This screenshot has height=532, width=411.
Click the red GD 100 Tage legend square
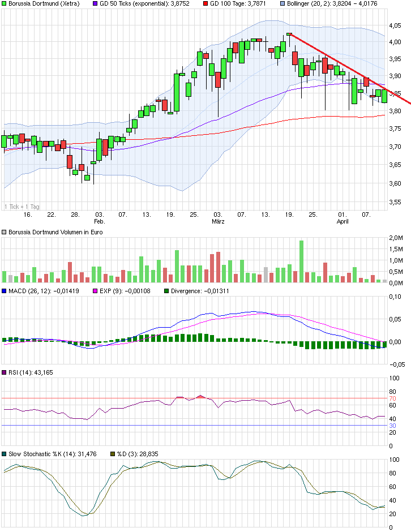(x=205, y=4)
